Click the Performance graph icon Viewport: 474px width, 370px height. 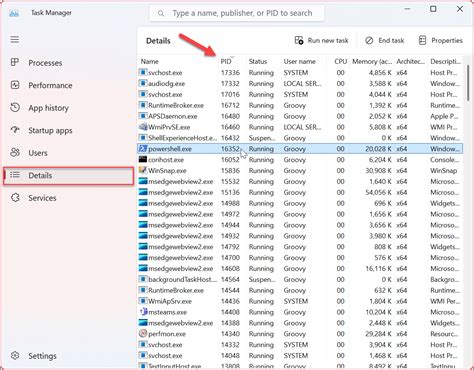(15, 85)
